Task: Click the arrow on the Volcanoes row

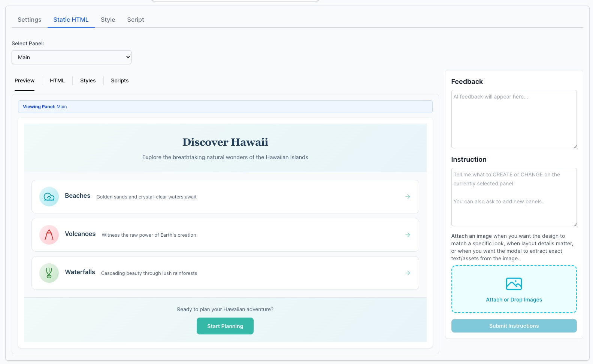Action: coord(408,235)
